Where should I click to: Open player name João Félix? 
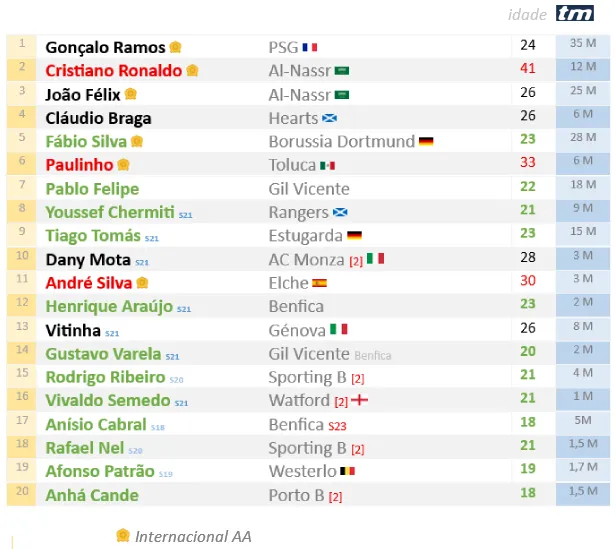pyautogui.click(x=82, y=95)
